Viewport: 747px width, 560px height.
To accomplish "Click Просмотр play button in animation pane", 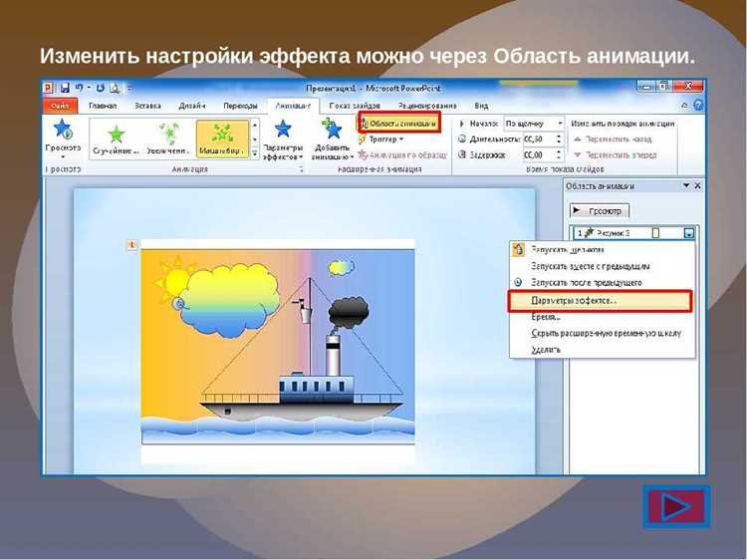I will [x=600, y=210].
